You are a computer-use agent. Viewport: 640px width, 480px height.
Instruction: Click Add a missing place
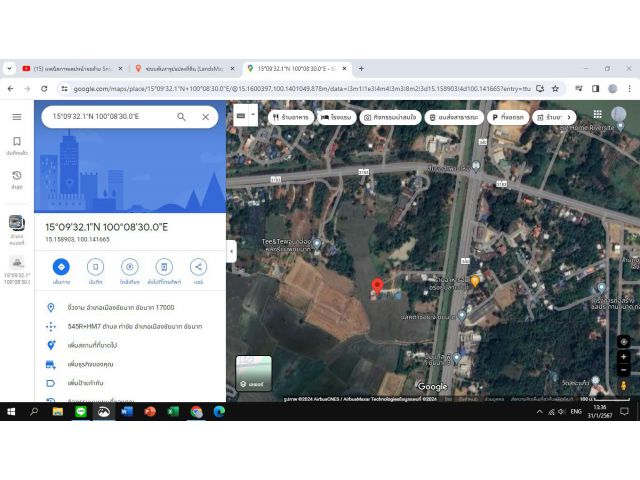pyautogui.click(x=130, y=345)
